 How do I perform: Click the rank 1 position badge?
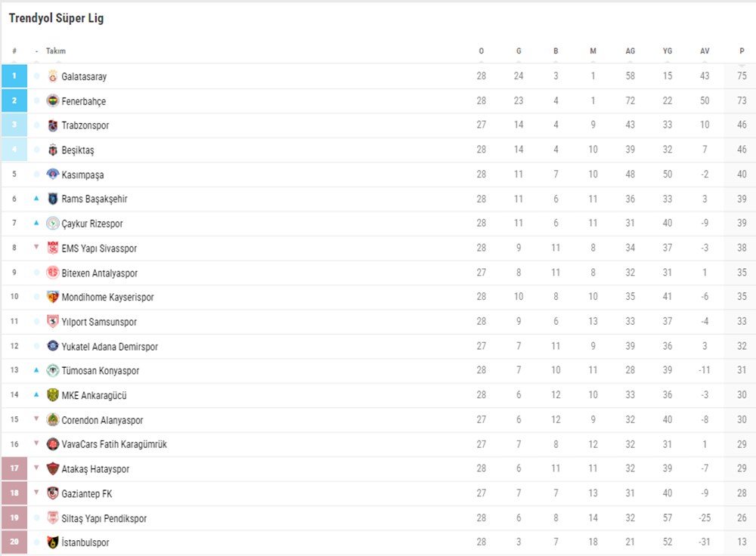14,76
